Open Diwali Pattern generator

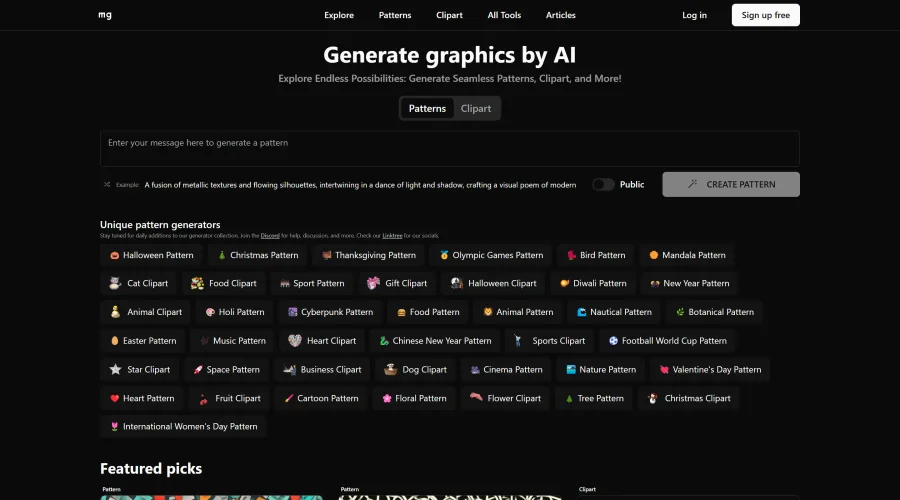[593, 283]
